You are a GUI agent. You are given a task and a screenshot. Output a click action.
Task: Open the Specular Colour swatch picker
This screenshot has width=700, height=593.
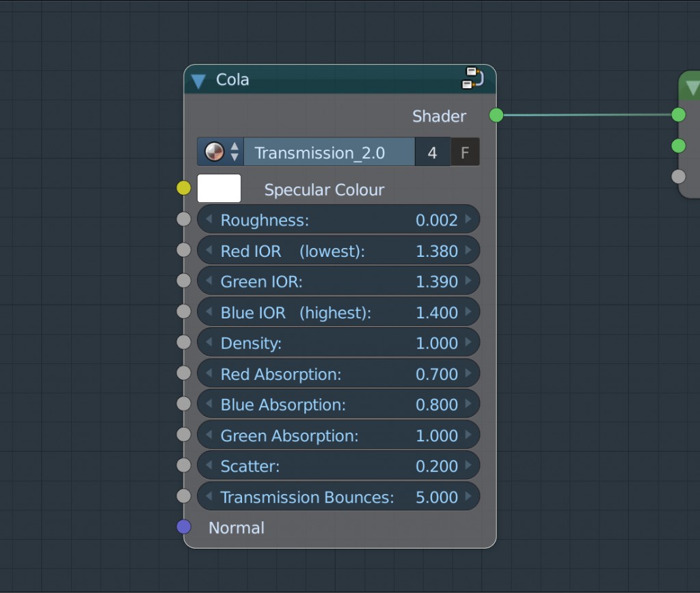pos(219,188)
